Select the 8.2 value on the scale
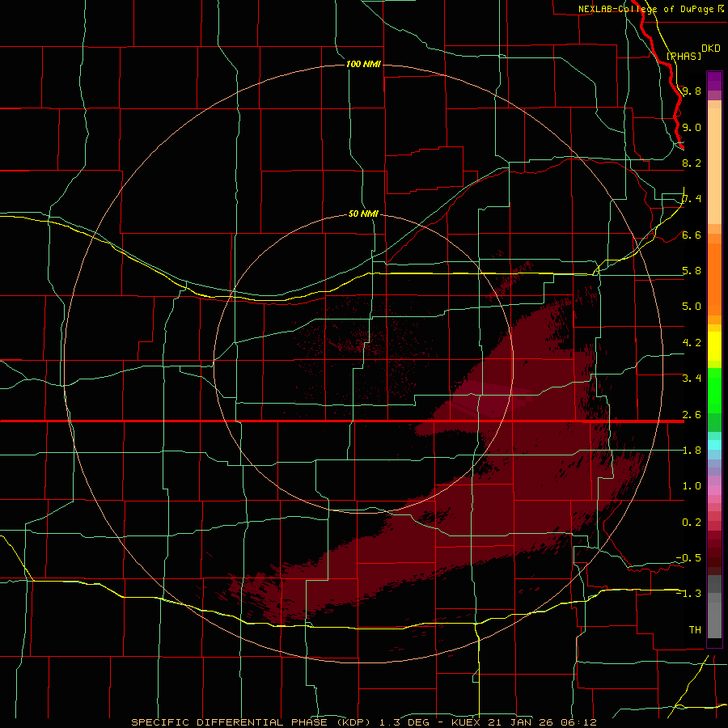 coord(692,163)
